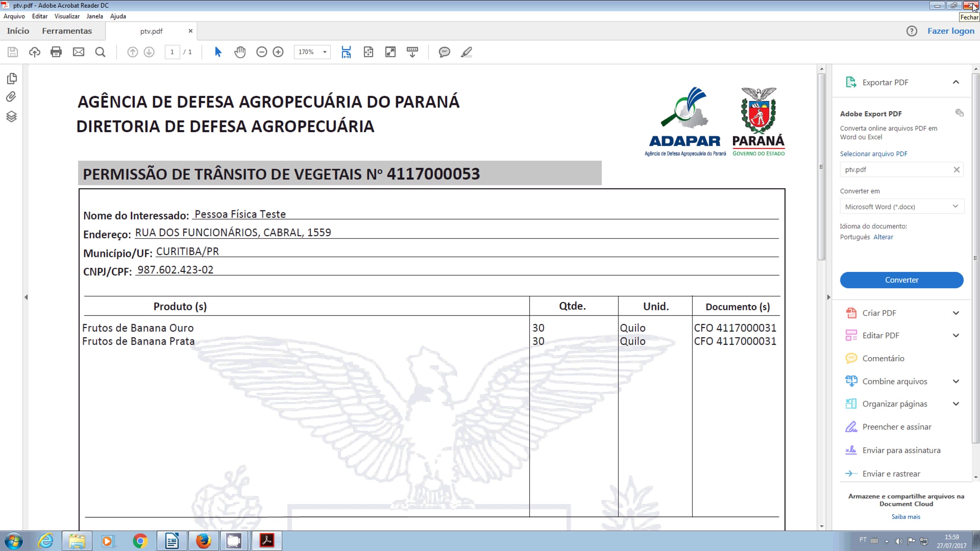980x551 pixels.
Task: Collapse the right tools pane arrow
Action: pos(829,297)
